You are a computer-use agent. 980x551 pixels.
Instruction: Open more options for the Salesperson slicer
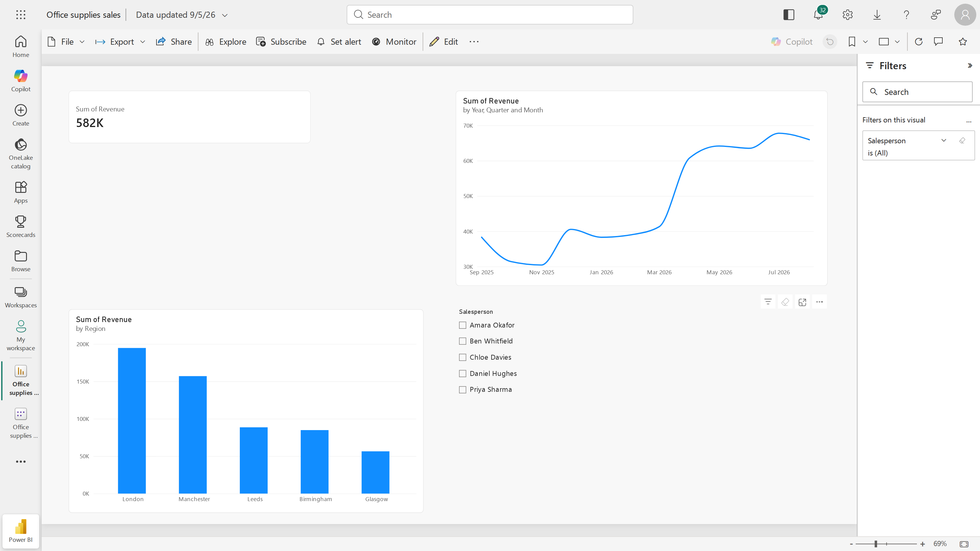tap(820, 302)
